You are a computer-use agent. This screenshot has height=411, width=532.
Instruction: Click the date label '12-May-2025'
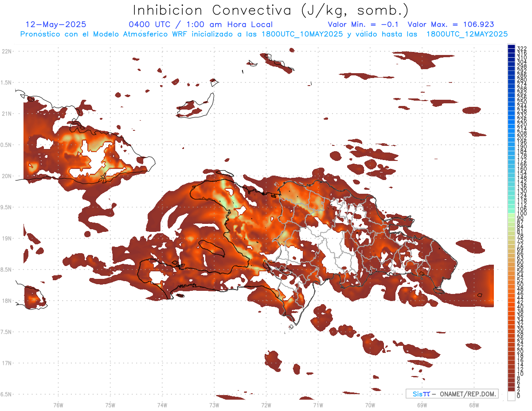pos(56,24)
